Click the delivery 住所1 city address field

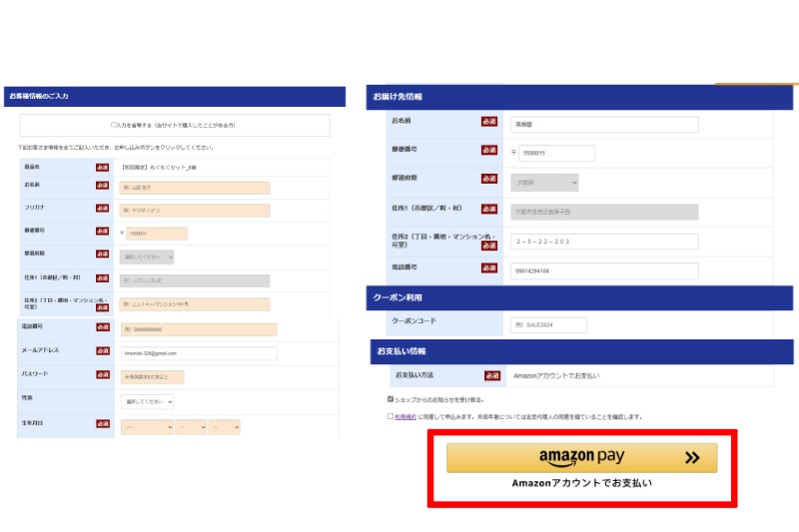604,212
